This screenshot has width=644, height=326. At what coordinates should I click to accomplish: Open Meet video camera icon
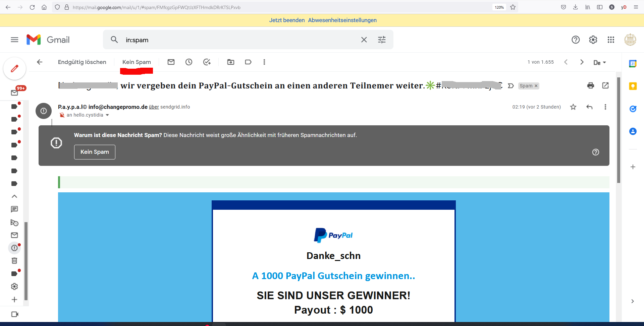[15, 314]
